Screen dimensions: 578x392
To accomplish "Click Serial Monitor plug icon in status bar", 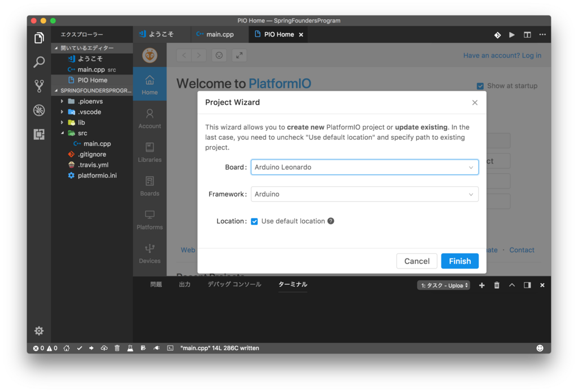I will point(157,348).
